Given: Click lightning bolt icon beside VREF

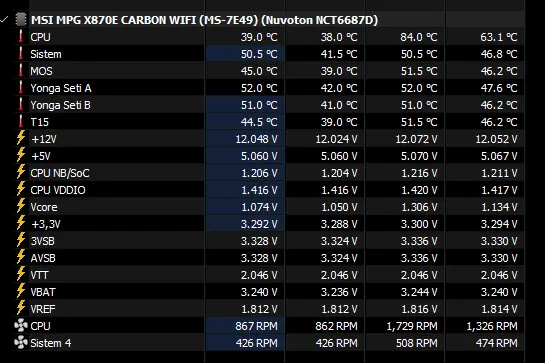Looking at the screenshot, I should click(21, 308).
